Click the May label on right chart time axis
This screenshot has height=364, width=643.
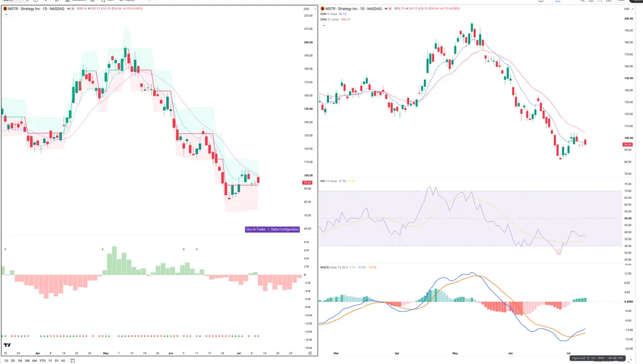(x=455, y=353)
